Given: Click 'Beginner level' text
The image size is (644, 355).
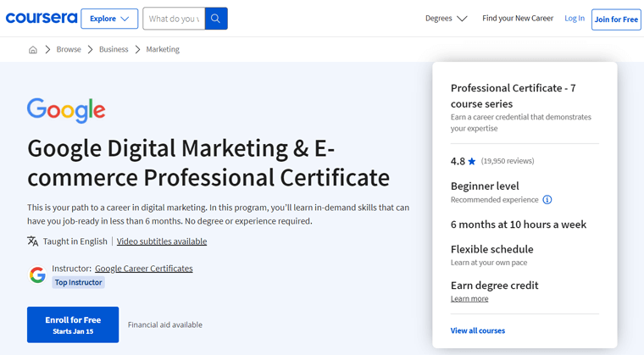Looking at the screenshot, I should pyautogui.click(x=485, y=186).
